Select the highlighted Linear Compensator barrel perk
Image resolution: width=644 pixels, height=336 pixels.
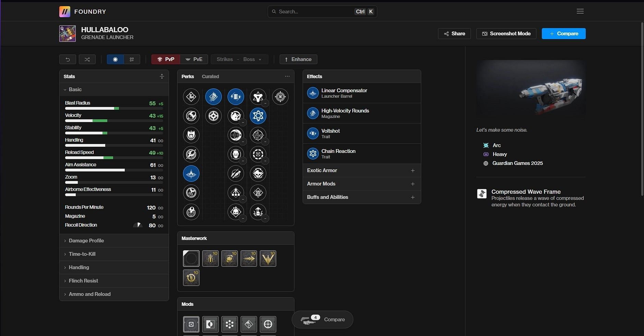(x=191, y=173)
